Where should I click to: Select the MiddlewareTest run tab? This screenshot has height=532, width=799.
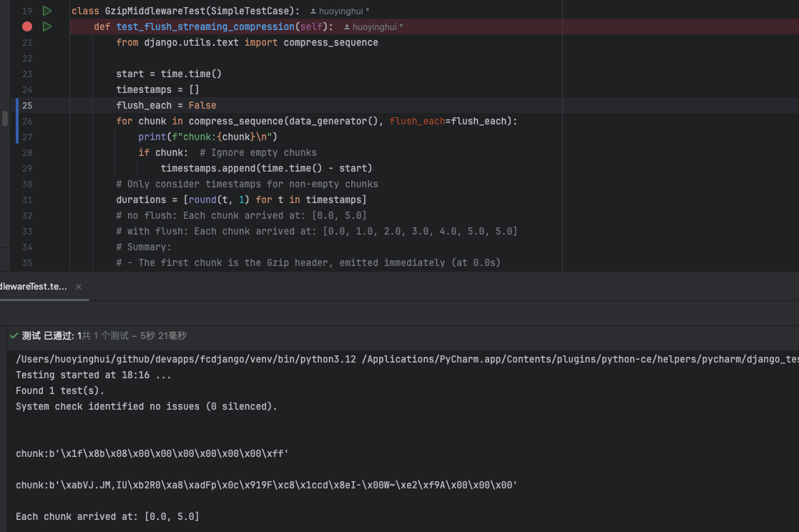tap(33, 286)
